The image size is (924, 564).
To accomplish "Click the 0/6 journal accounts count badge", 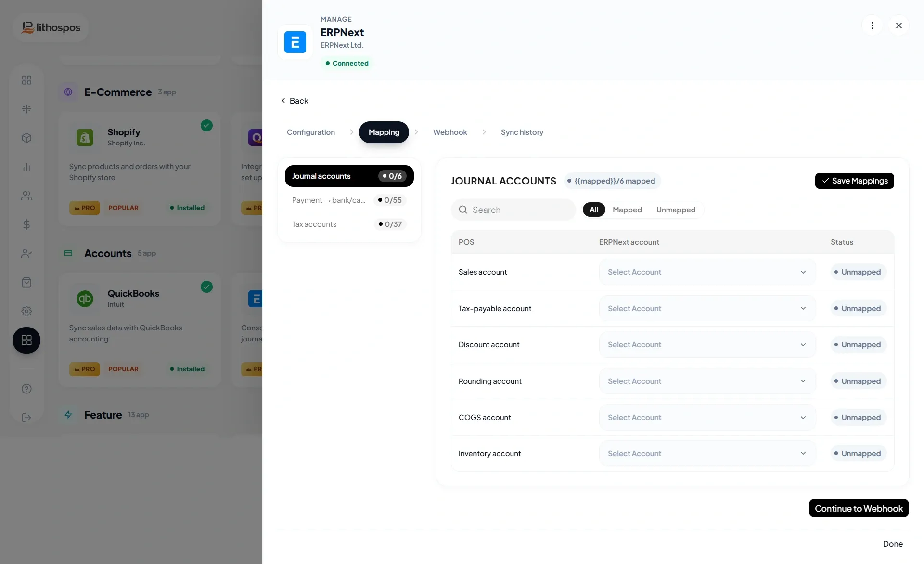I will pos(392,176).
